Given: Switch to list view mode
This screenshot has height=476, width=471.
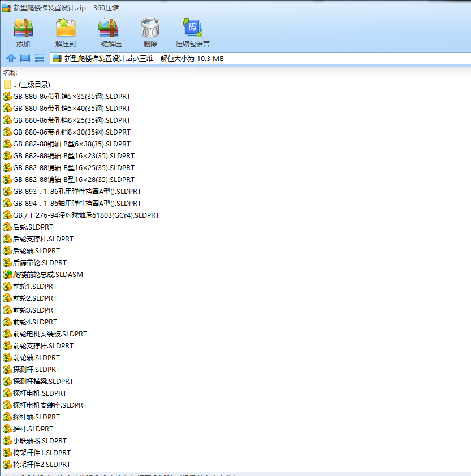Looking at the screenshot, I should point(39,58).
